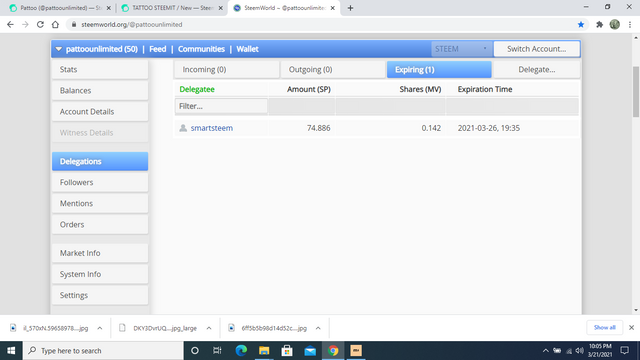Open the Wallet link

tap(247, 49)
